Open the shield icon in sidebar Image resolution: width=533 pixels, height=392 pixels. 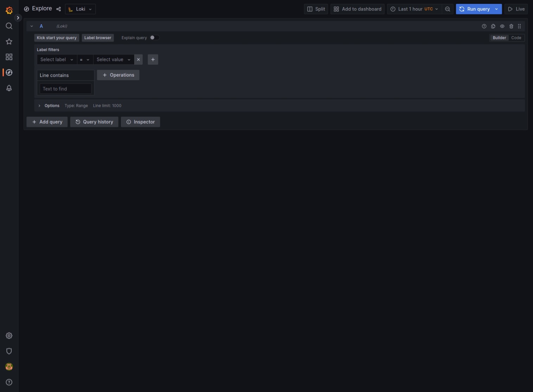9,351
